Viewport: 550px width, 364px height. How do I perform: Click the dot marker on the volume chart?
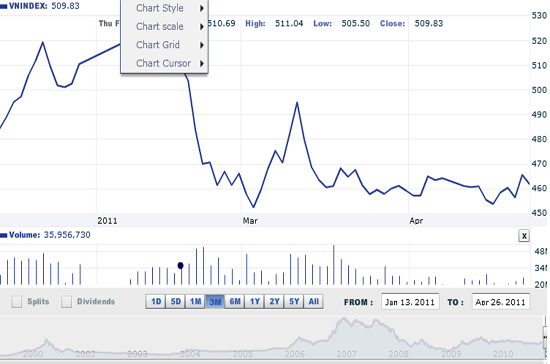[x=180, y=265]
